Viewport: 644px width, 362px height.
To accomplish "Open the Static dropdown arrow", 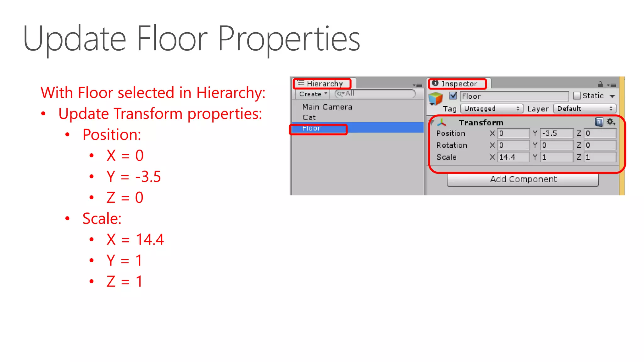I will (612, 96).
